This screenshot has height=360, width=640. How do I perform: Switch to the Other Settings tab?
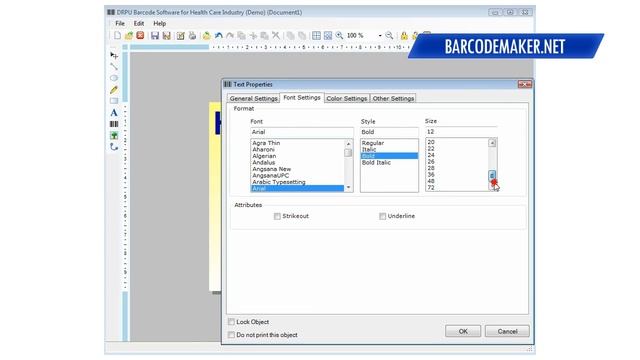393,98
